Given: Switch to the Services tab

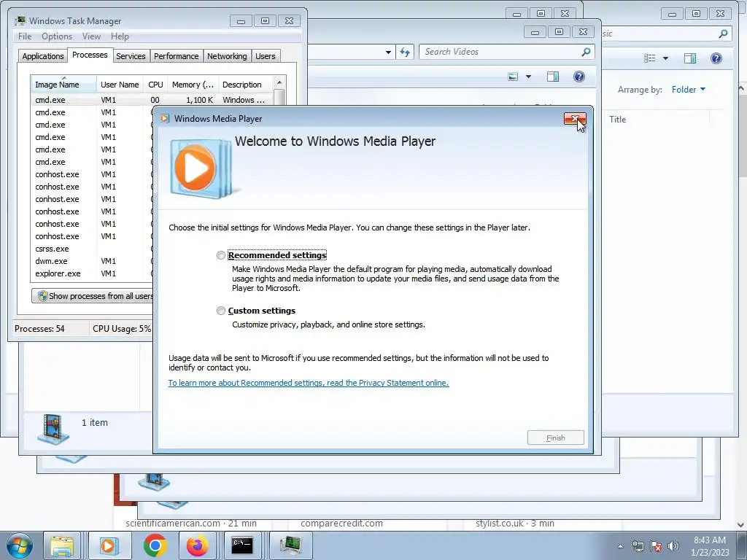Looking at the screenshot, I should (131, 56).
